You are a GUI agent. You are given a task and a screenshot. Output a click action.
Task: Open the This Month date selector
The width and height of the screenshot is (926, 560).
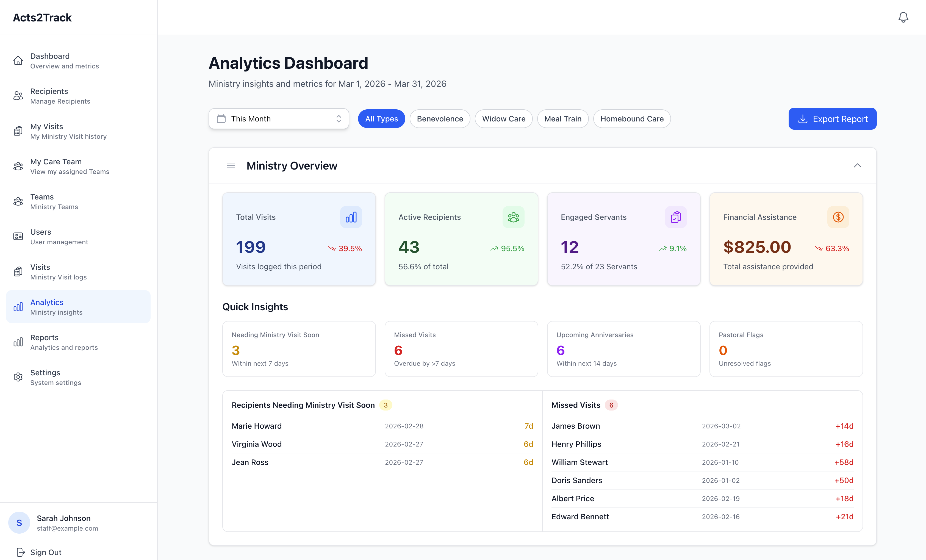[278, 118]
